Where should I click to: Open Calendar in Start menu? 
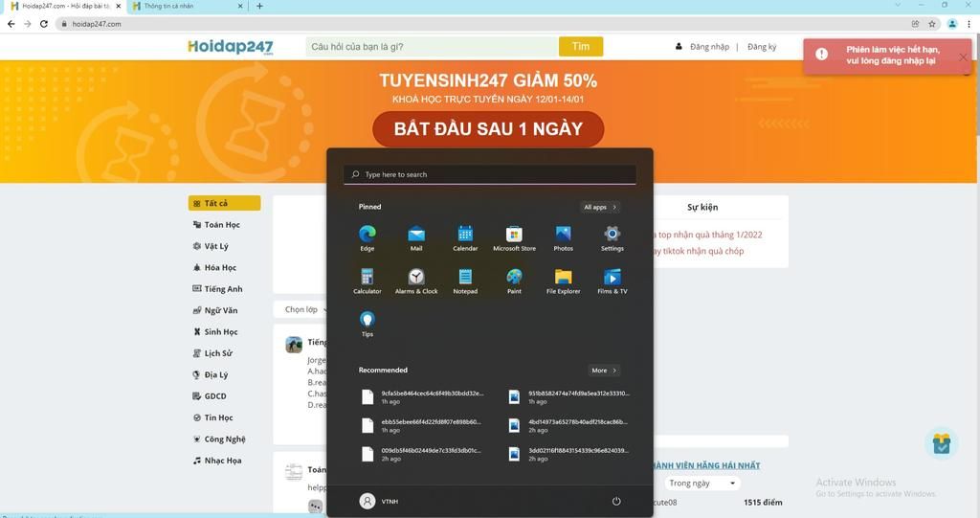tap(465, 238)
